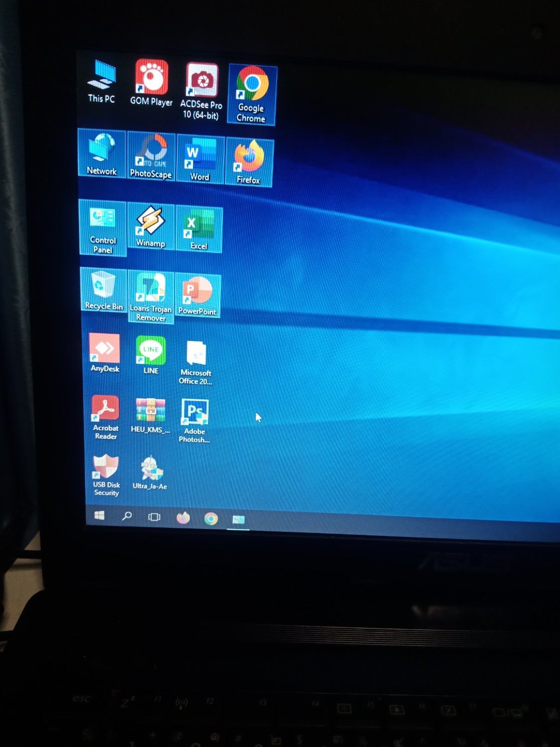The height and width of the screenshot is (747, 560).
Task: Open Task View on the taskbar
Action: [154, 517]
